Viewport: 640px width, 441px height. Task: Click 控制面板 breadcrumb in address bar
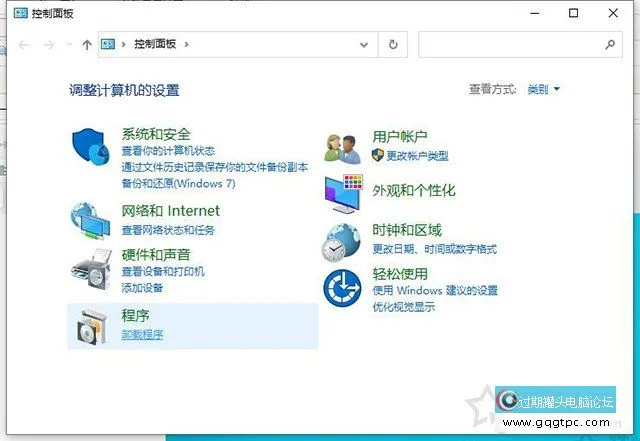tap(155, 44)
